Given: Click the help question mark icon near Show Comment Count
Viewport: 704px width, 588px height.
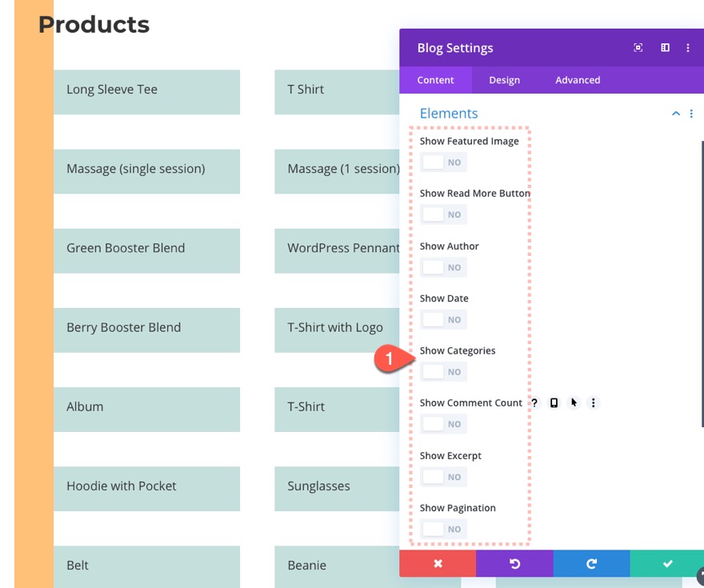Looking at the screenshot, I should click(534, 402).
